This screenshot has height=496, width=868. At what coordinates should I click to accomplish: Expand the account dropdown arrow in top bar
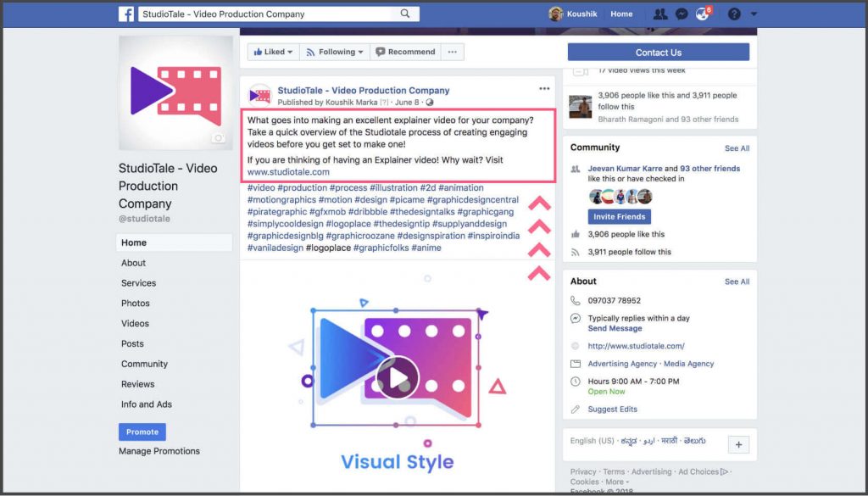pos(754,14)
